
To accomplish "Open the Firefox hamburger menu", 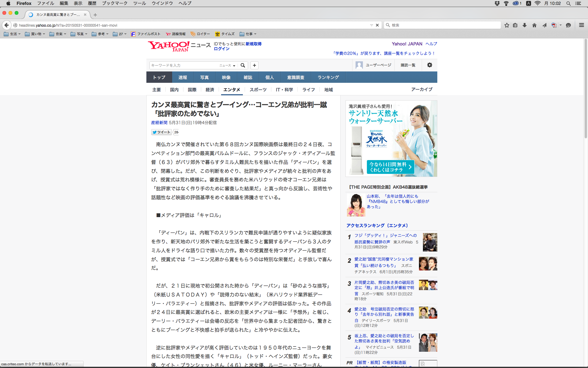I will click(582, 25).
